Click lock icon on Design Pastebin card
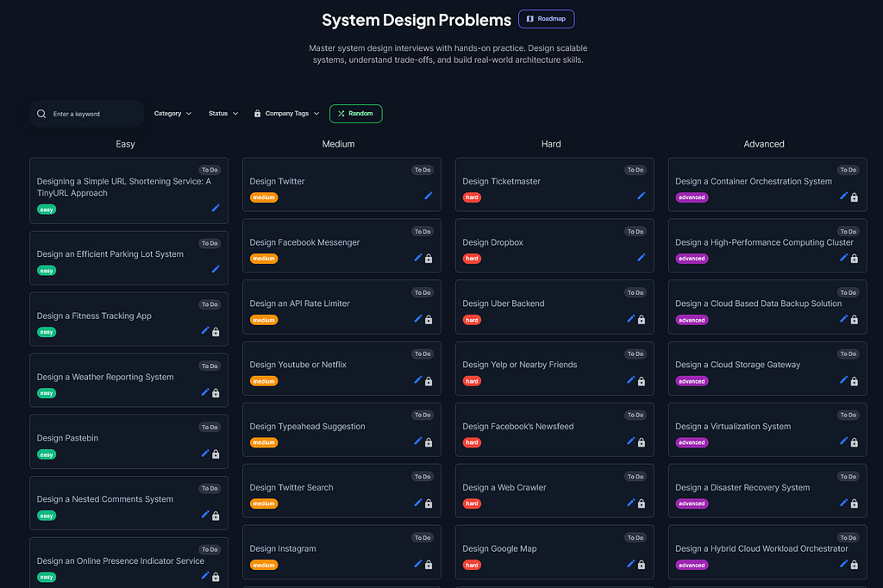Viewport: 883px width, 588px height. (216, 454)
